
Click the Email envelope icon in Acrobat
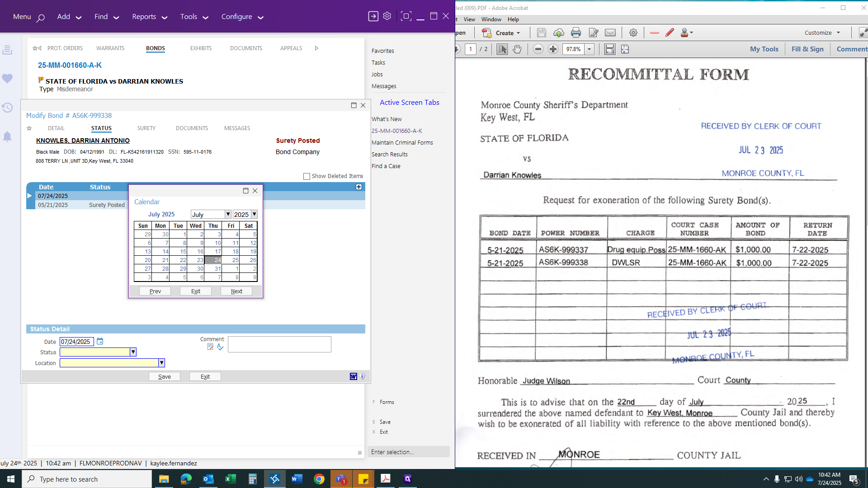tap(610, 33)
